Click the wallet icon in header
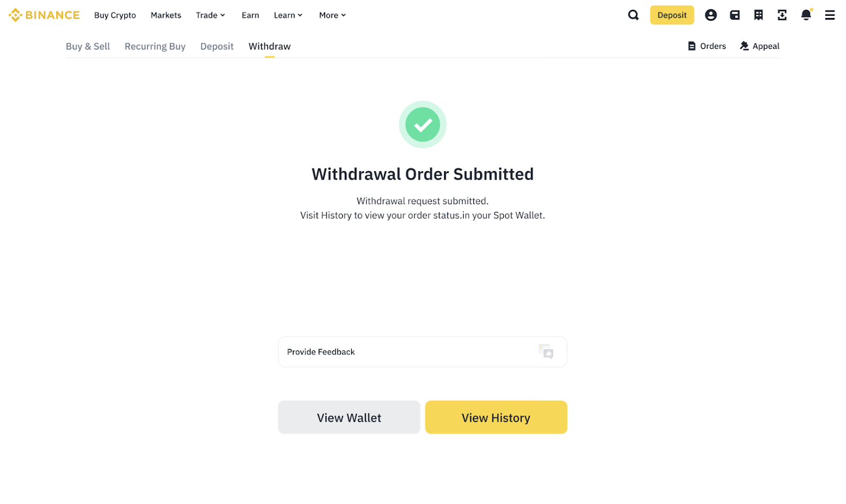The height and width of the screenshot is (504, 846). pos(734,15)
